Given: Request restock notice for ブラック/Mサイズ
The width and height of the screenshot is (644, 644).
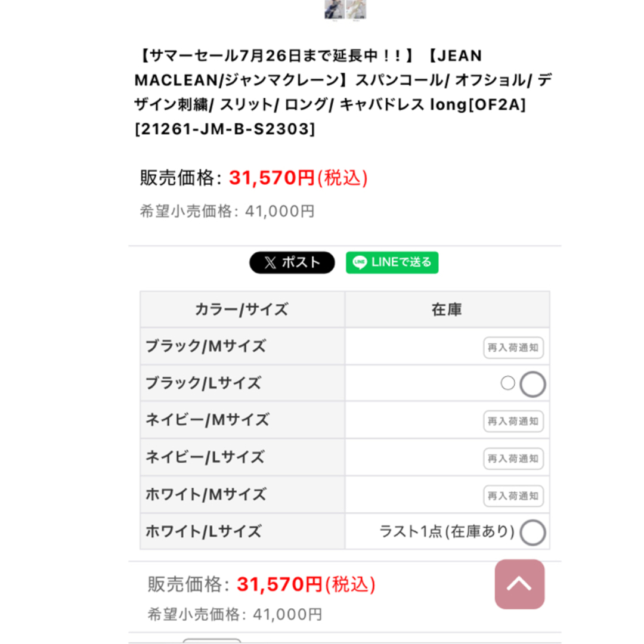Looking at the screenshot, I should (x=513, y=348).
